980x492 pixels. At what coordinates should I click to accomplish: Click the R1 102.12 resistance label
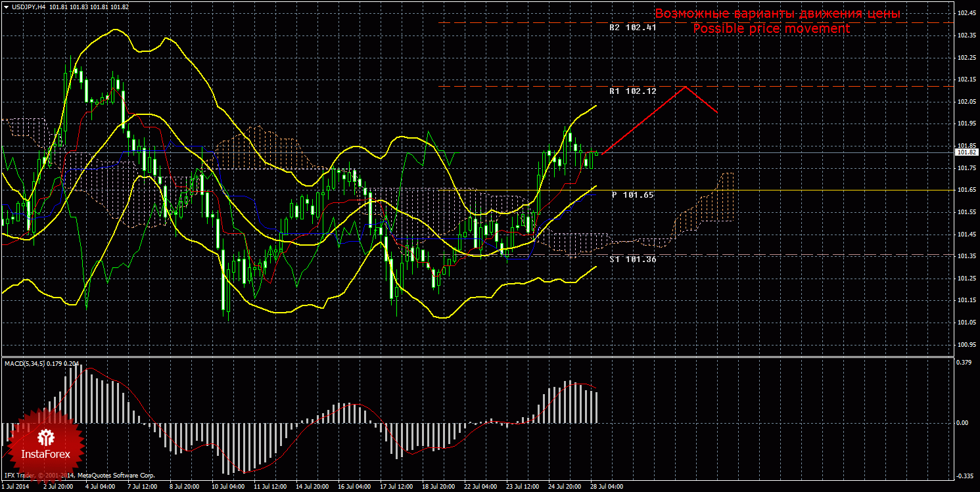632,91
